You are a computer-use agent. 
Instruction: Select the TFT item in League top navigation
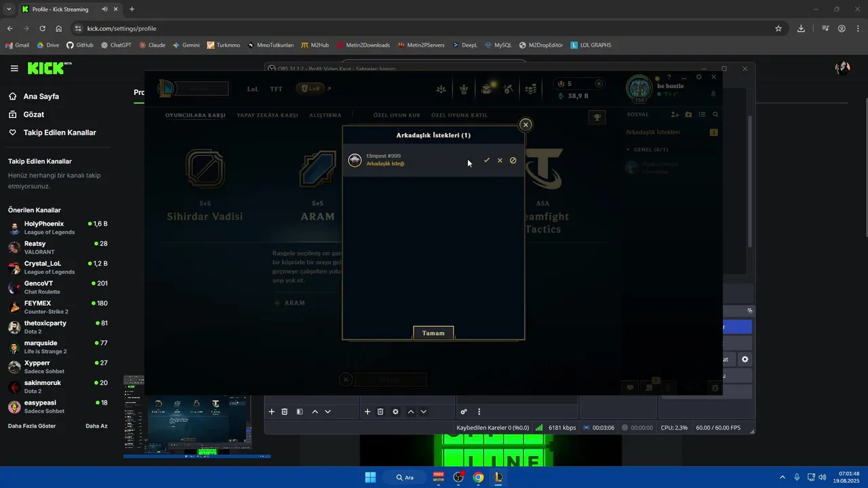click(x=276, y=89)
